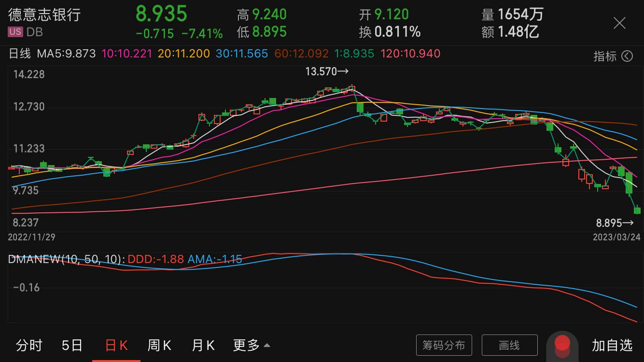Select the 120:10.940 moving average label

pos(410,54)
